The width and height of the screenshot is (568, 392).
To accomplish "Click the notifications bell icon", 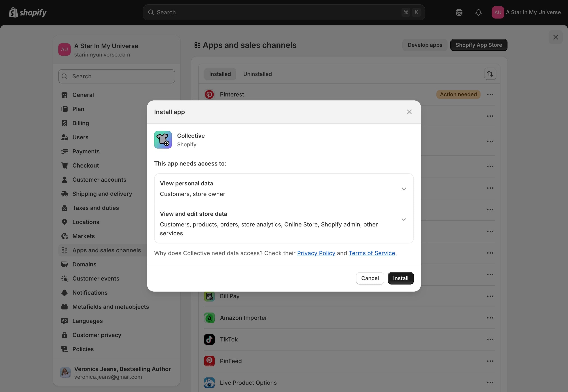I will click(478, 12).
